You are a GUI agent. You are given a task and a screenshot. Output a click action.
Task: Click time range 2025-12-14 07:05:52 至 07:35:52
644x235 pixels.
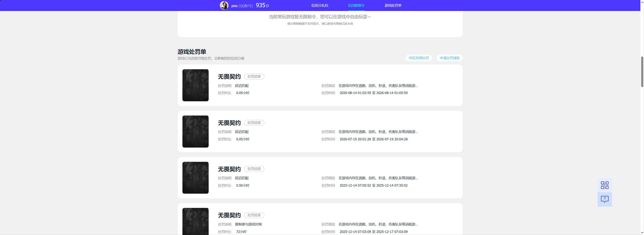click(x=374, y=185)
